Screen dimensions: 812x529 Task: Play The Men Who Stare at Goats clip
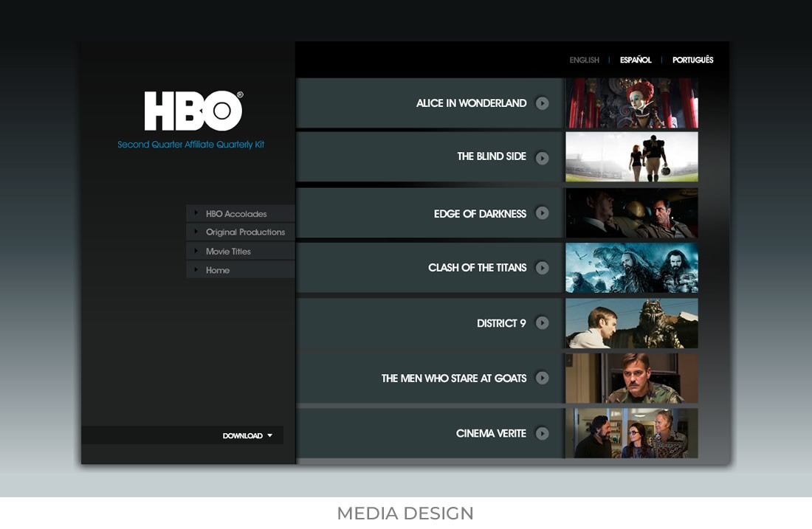(543, 378)
